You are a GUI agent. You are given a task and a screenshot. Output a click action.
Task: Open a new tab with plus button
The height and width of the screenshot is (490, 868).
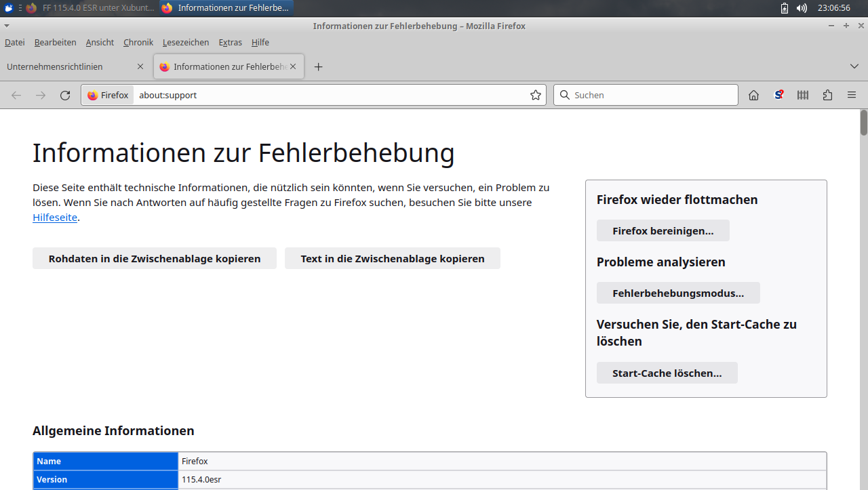pos(319,67)
